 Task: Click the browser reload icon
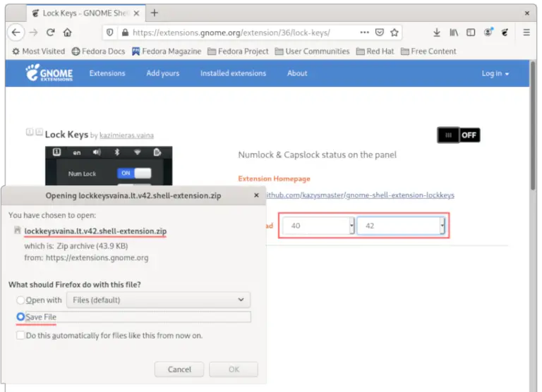(51, 32)
